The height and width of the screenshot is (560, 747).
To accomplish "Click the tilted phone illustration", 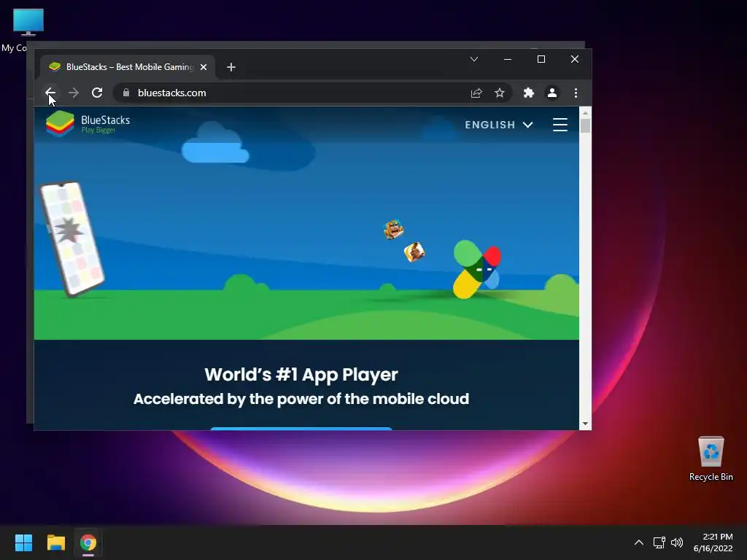I will [x=72, y=239].
